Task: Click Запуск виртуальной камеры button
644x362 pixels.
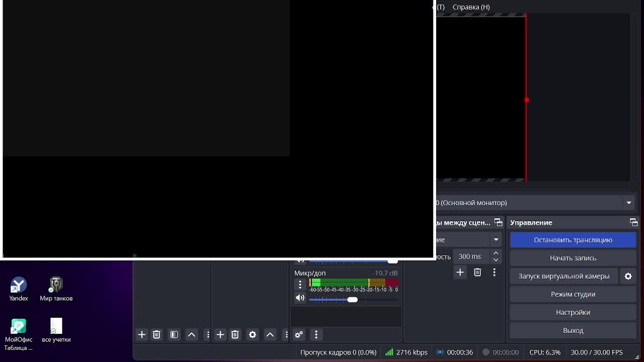Action: pos(564,276)
